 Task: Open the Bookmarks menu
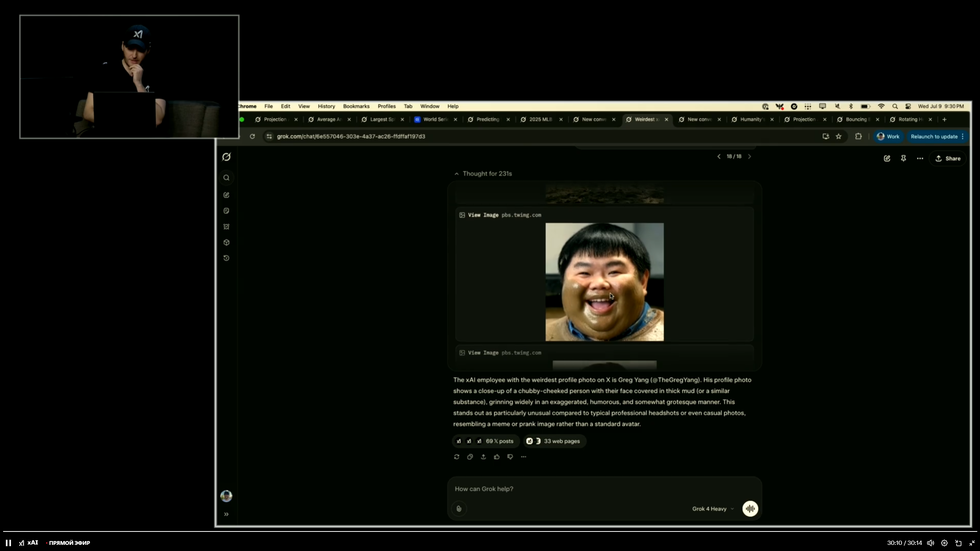[x=356, y=106]
